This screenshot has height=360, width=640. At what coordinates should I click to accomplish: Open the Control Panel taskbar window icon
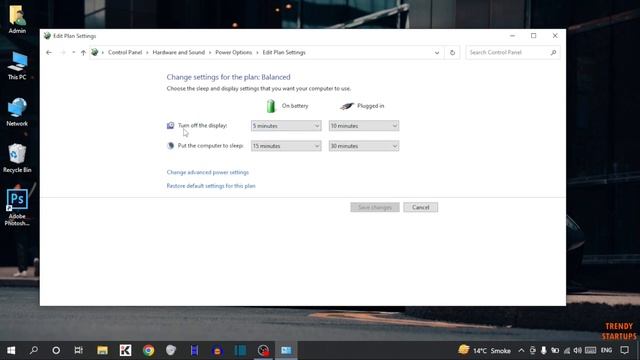(x=286, y=350)
